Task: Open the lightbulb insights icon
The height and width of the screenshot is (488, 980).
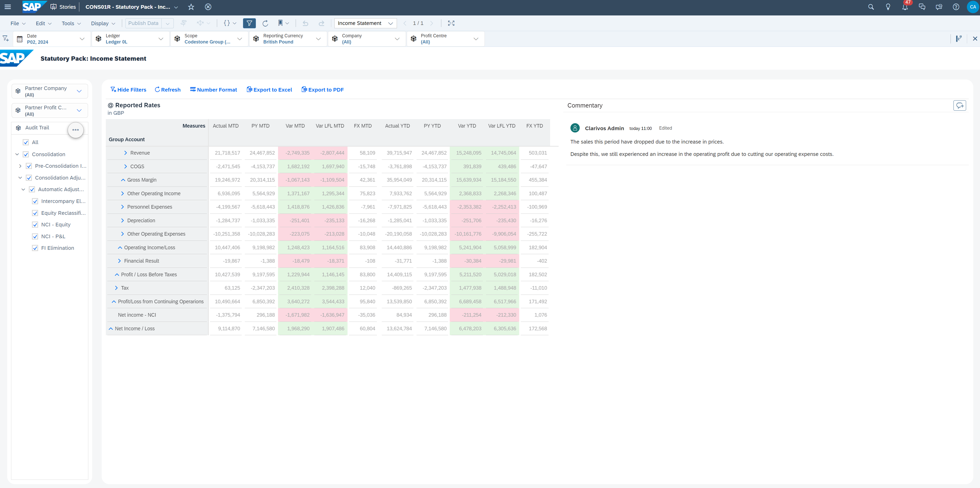Action: pos(888,7)
